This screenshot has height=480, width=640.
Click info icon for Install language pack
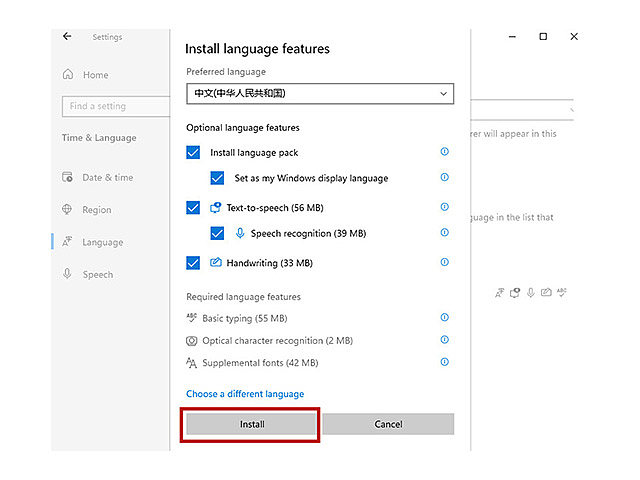click(x=444, y=151)
